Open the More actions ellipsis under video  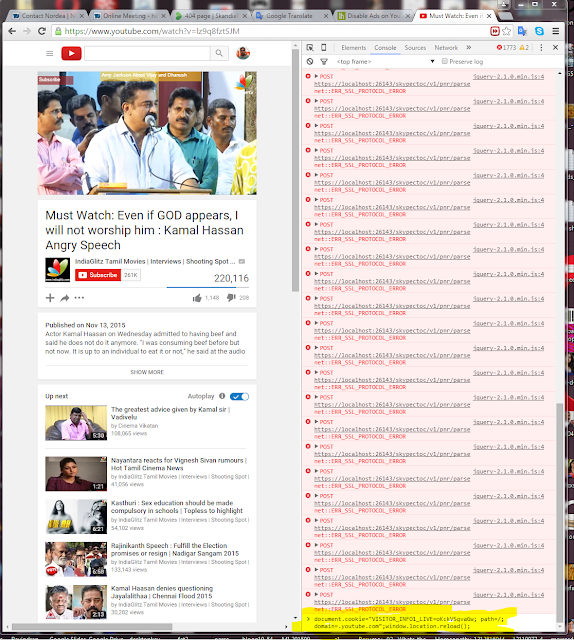(x=79, y=298)
